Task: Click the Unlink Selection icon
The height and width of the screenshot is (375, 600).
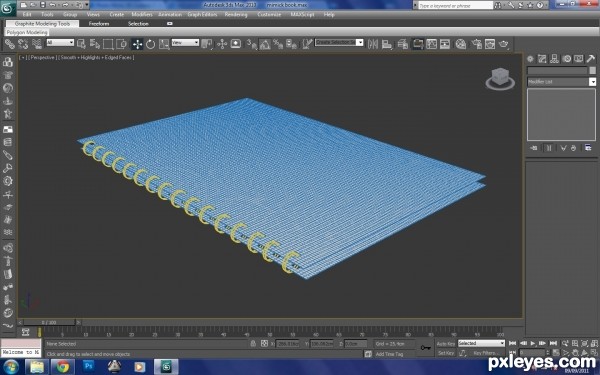Action: click(23, 44)
